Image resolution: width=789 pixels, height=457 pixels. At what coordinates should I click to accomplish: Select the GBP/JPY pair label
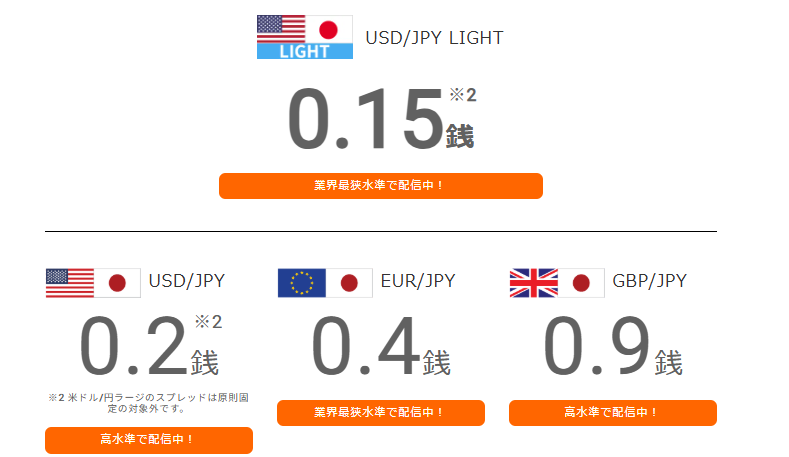coord(649,281)
